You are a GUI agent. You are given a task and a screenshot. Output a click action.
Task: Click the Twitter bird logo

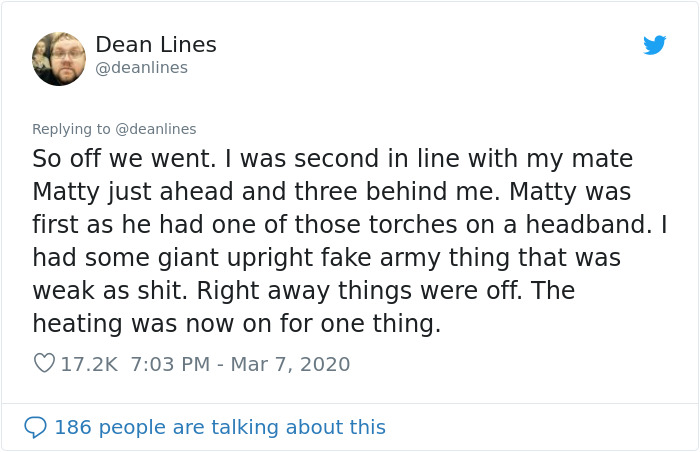[655, 45]
